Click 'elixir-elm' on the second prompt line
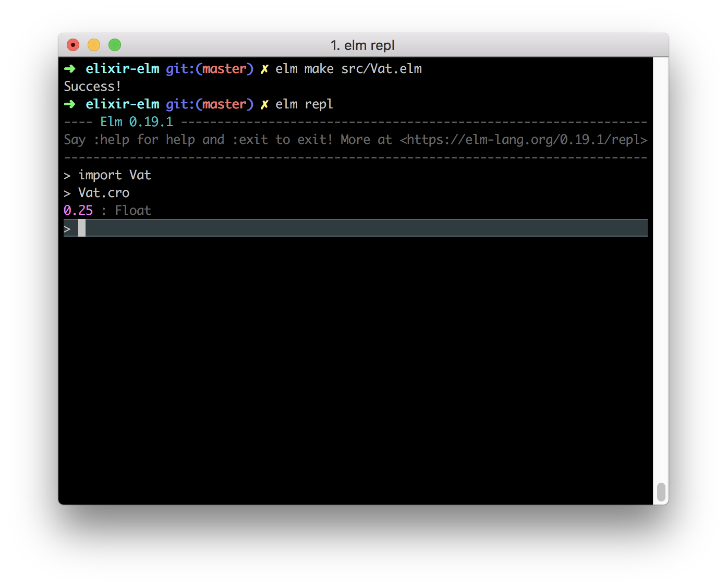 pos(123,104)
